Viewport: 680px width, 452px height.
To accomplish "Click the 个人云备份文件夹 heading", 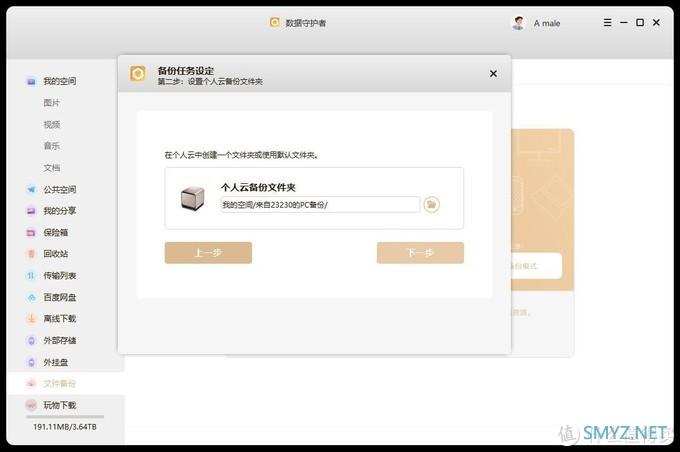I will tap(258, 187).
